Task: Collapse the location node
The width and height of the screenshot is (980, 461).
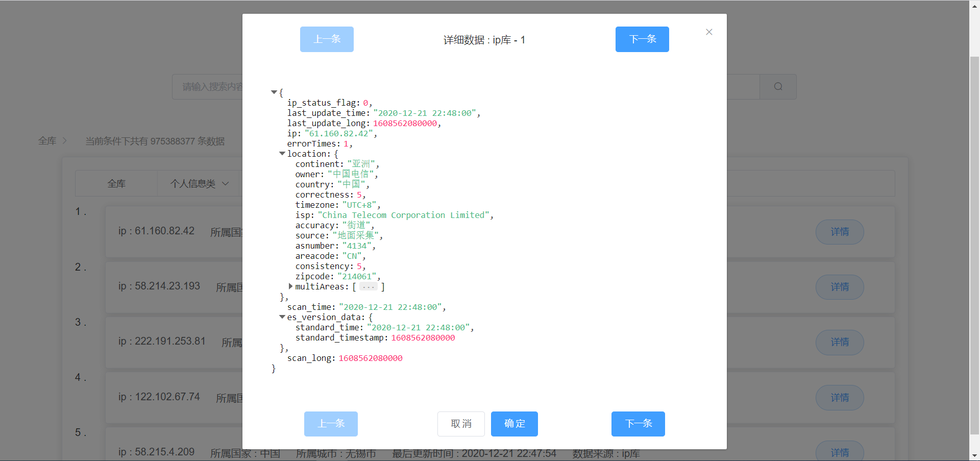Action: point(282,154)
